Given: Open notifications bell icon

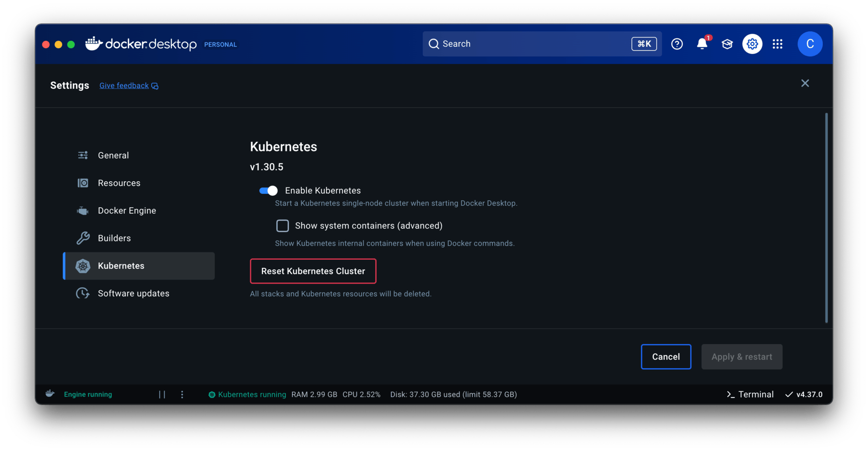Looking at the screenshot, I should coord(703,43).
